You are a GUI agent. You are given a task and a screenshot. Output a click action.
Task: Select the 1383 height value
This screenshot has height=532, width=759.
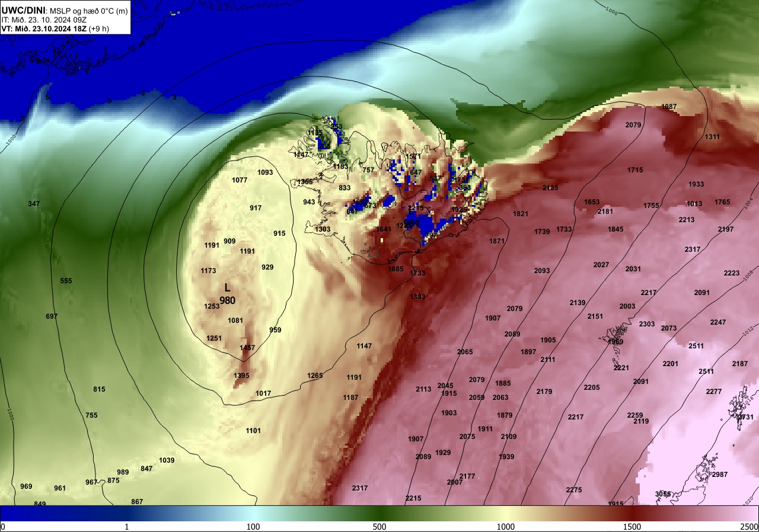pos(417,297)
